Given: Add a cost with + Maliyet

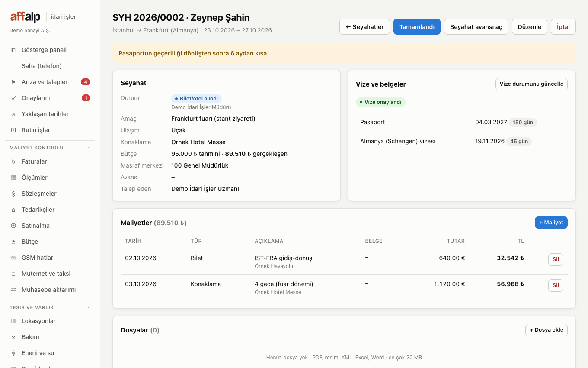Looking at the screenshot, I should [x=551, y=223].
